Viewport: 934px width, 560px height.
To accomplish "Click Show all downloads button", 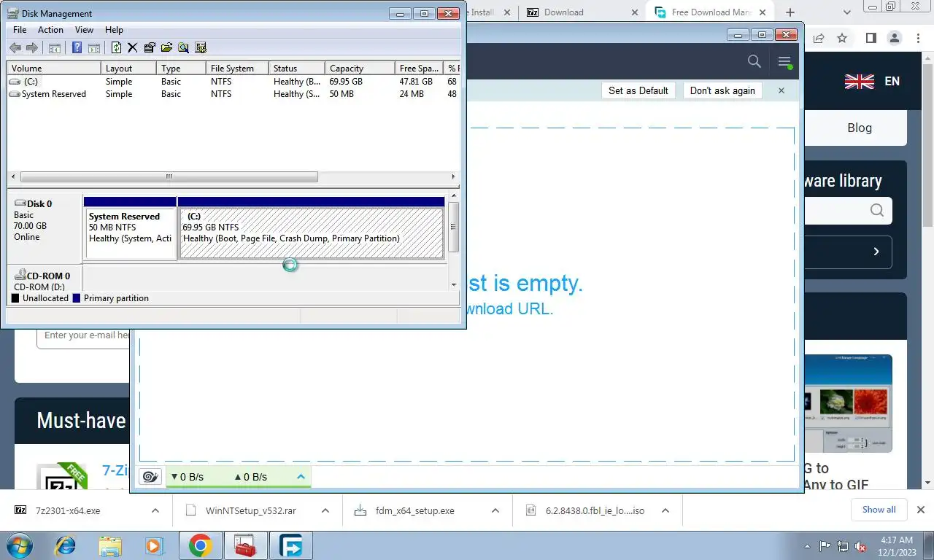I will 879,510.
